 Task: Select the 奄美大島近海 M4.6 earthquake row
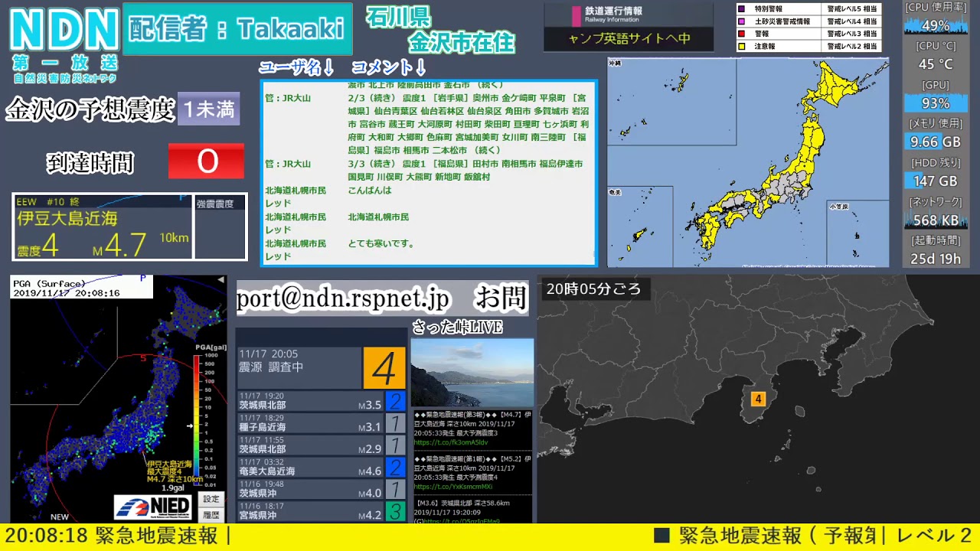tap(320, 467)
